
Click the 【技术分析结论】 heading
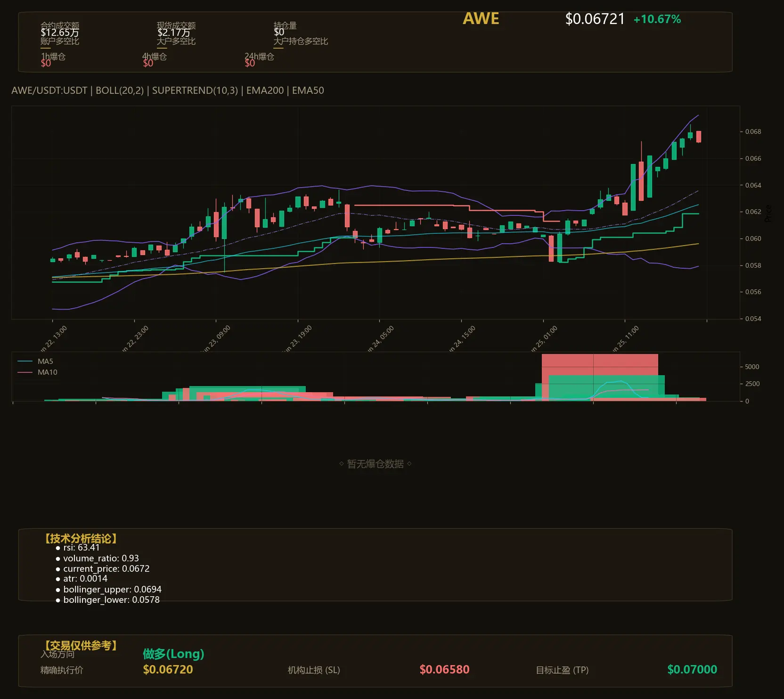pyautogui.click(x=81, y=539)
